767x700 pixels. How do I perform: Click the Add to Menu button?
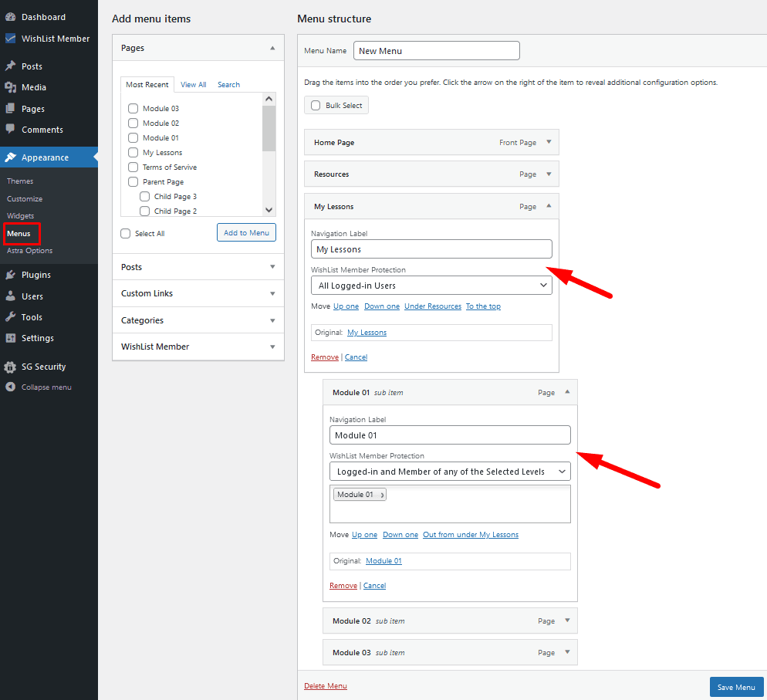tap(247, 233)
